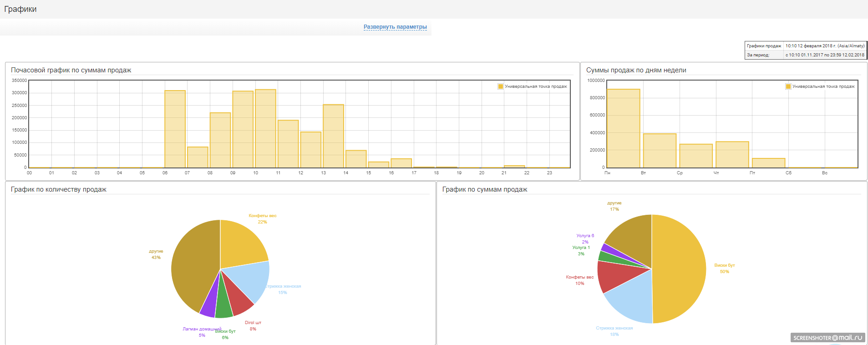Click the Screenshoter mail.ru watermark badge
This screenshot has height=345, width=868.
tap(827, 338)
